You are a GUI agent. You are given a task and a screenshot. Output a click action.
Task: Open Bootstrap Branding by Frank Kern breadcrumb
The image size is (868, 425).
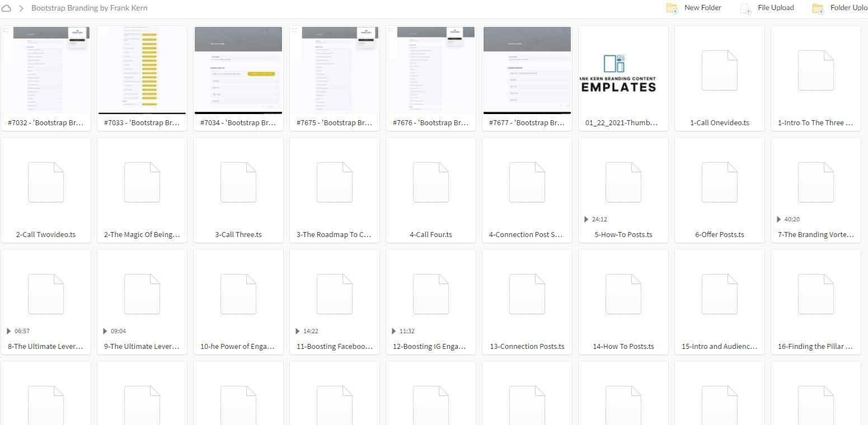(90, 8)
